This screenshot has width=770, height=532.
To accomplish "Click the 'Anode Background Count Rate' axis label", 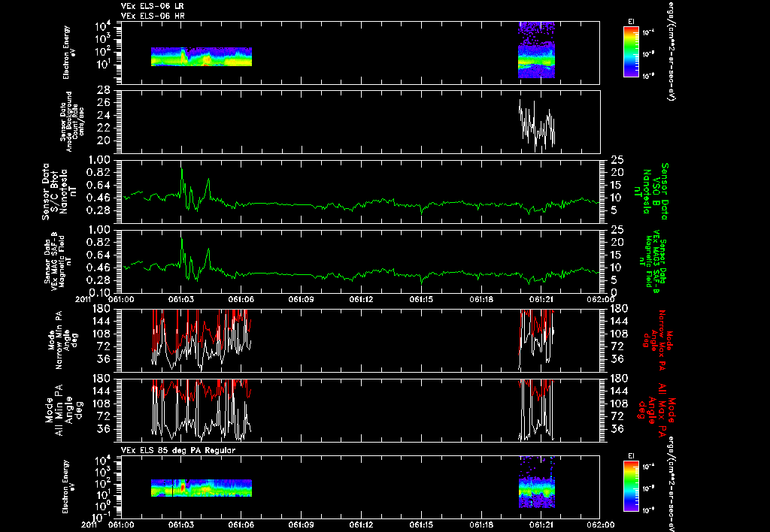I will tap(72, 122).
